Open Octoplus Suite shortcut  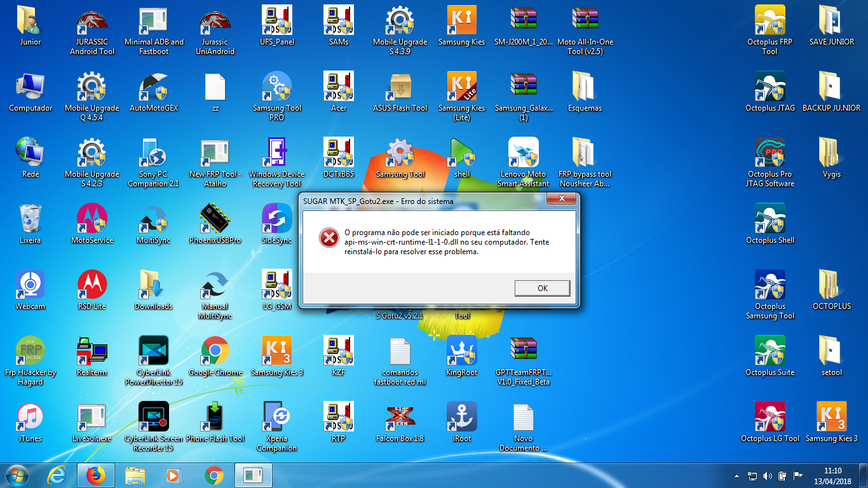[770, 356]
